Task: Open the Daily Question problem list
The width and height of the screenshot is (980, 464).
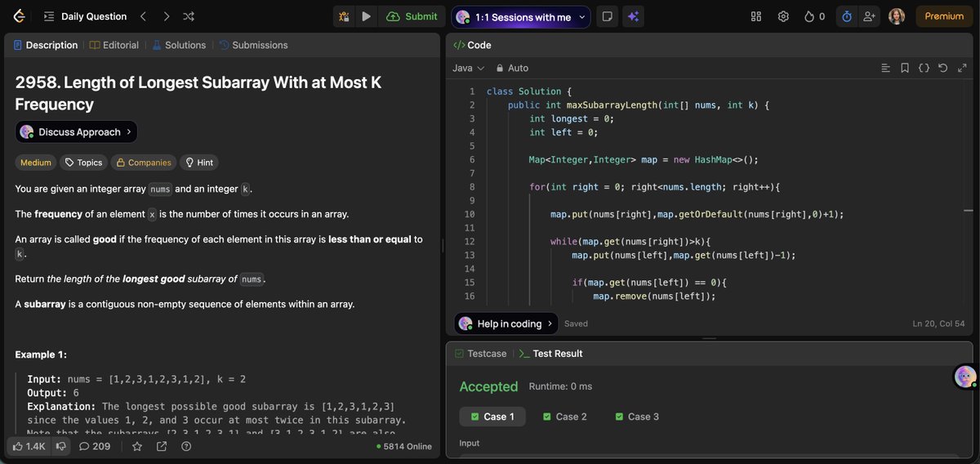Action: [x=85, y=16]
